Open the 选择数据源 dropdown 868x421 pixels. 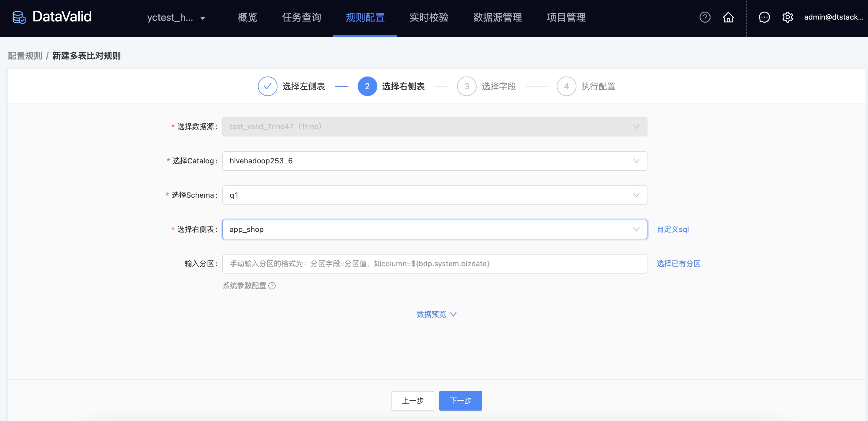coord(435,127)
